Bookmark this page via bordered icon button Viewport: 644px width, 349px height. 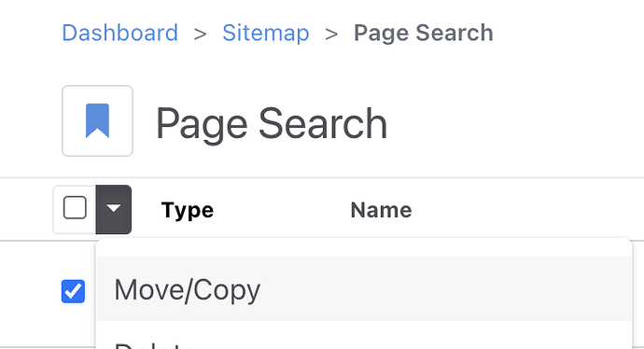pyautogui.click(x=97, y=120)
